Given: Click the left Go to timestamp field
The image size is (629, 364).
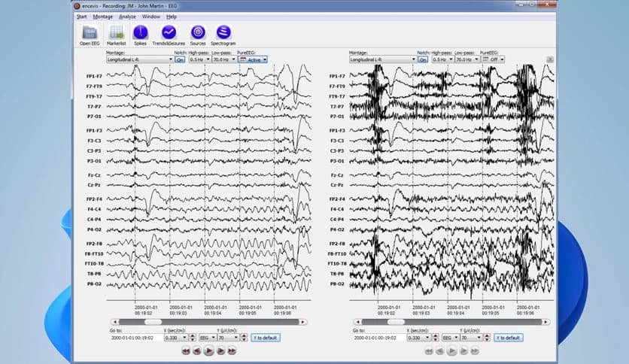Looking at the screenshot, I should tap(132, 338).
